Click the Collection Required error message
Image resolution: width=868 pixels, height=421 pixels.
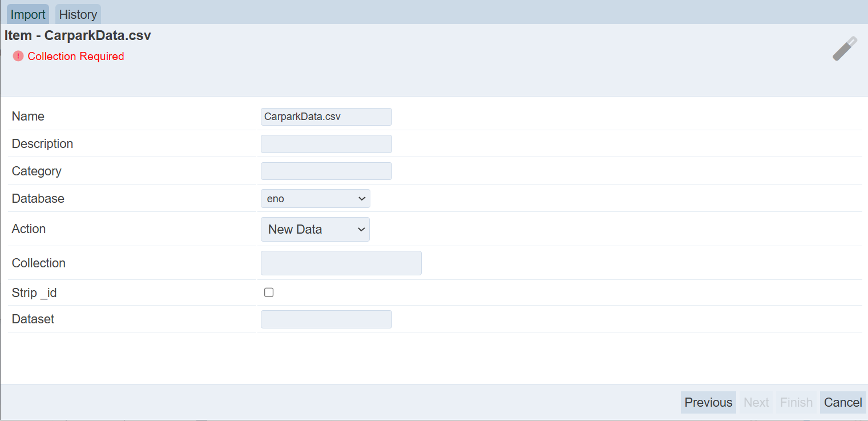tap(76, 56)
